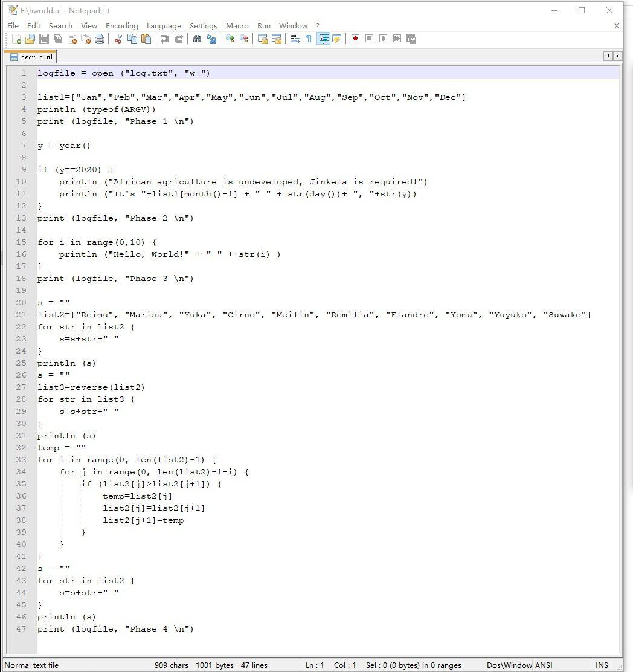Viewport: 633px width, 672px height.
Task: Open Find with binoculars icon
Action: (x=197, y=39)
